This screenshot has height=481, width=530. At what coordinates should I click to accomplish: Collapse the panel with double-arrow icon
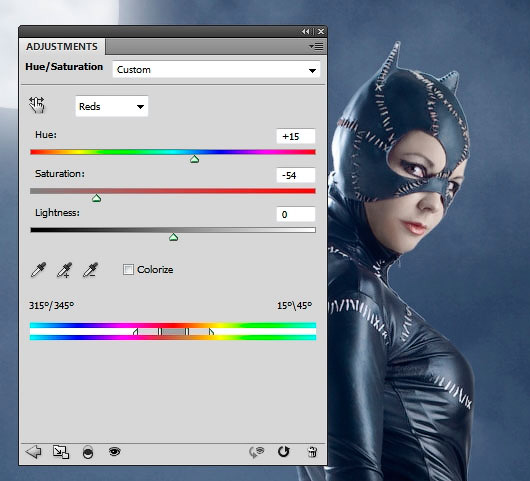(306, 31)
